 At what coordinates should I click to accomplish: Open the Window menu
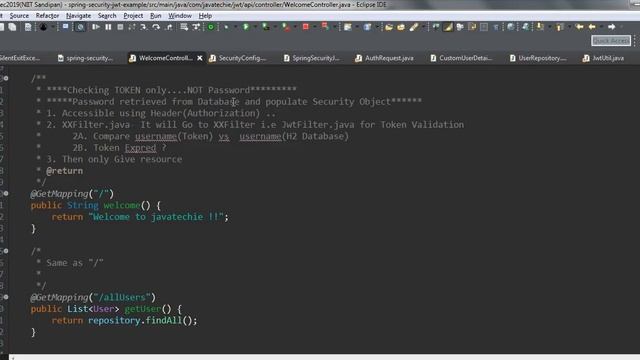coord(180,16)
